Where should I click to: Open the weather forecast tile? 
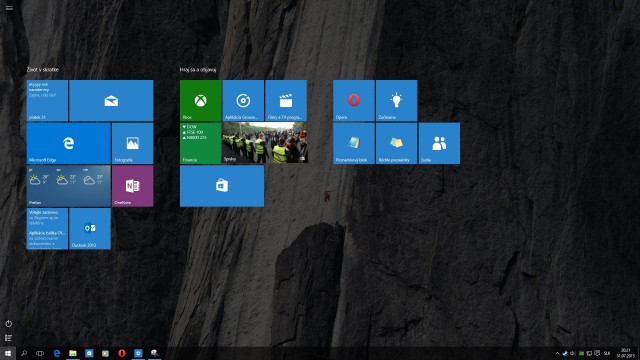69,186
